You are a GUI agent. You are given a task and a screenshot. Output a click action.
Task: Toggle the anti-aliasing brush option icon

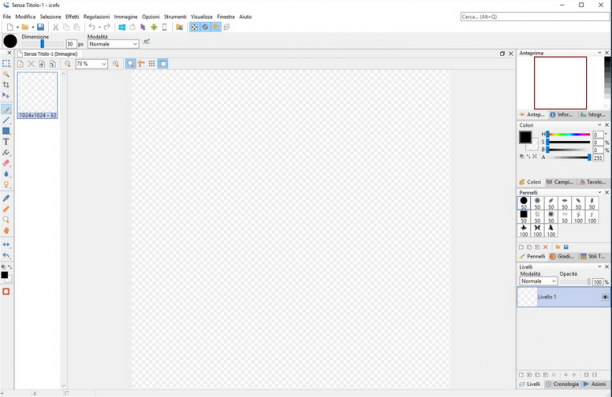[x=146, y=42]
